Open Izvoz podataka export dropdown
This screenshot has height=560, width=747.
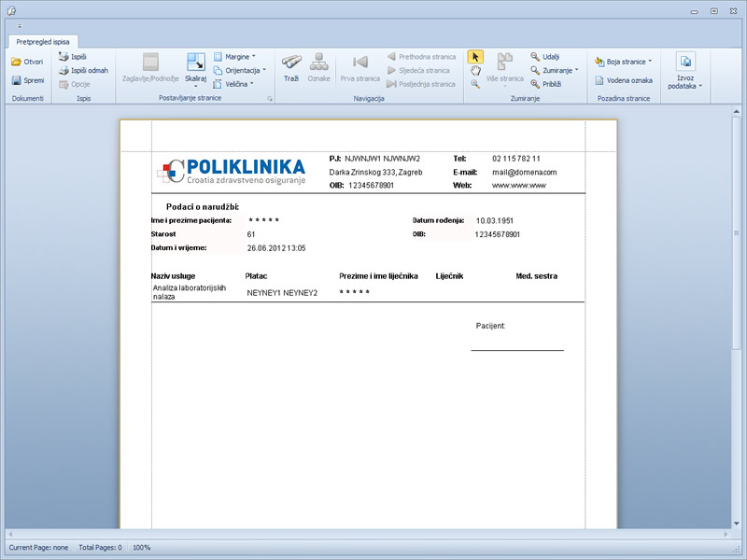coord(685,71)
